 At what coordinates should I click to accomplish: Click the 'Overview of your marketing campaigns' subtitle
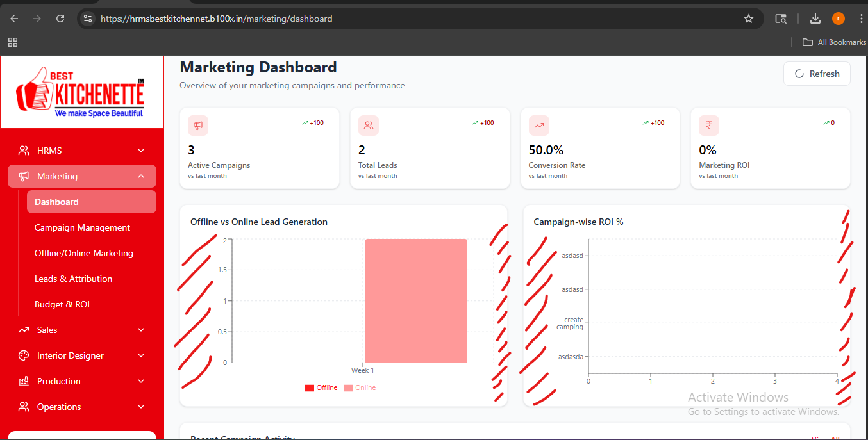pos(292,85)
